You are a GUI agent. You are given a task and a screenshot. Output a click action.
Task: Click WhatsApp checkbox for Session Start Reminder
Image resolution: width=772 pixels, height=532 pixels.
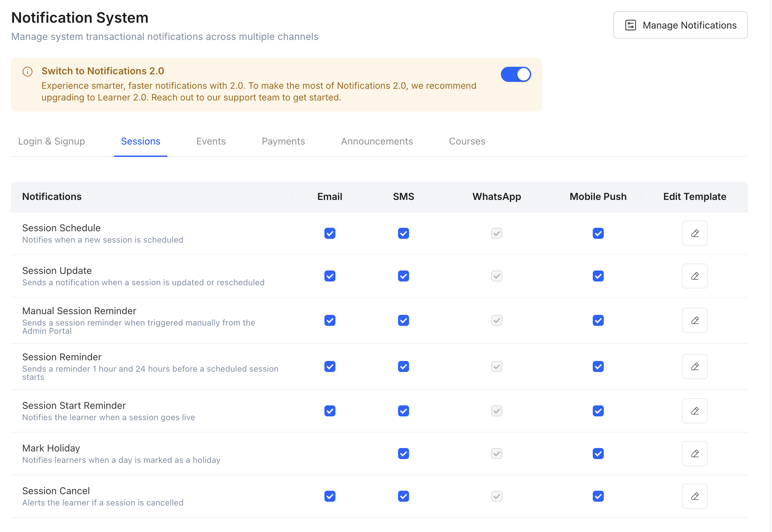coord(497,411)
